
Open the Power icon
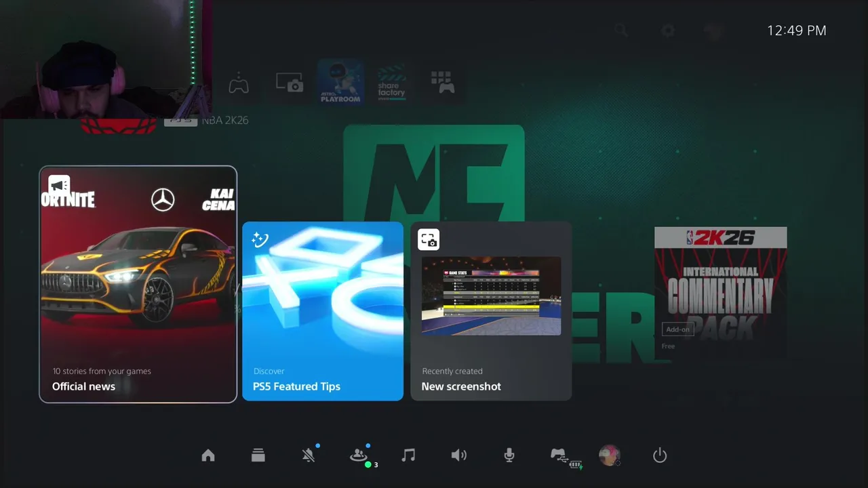pos(660,455)
